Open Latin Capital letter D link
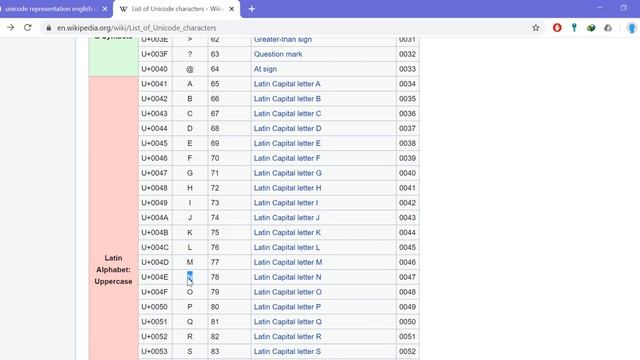 point(287,129)
